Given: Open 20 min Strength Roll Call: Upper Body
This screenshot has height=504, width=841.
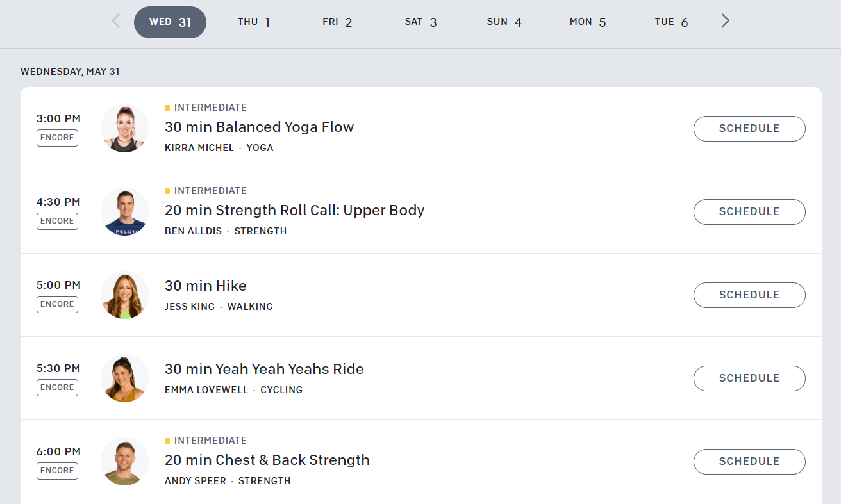Looking at the screenshot, I should click(294, 210).
